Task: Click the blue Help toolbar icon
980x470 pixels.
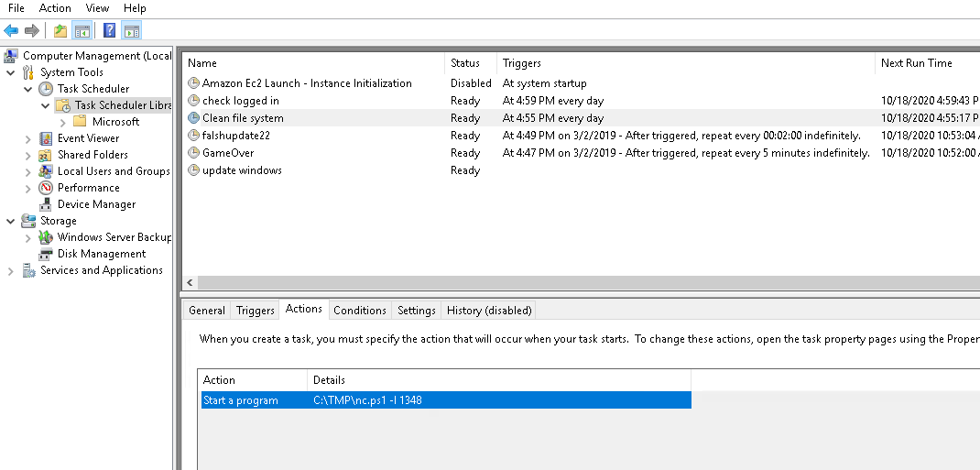Action: point(109,31)
